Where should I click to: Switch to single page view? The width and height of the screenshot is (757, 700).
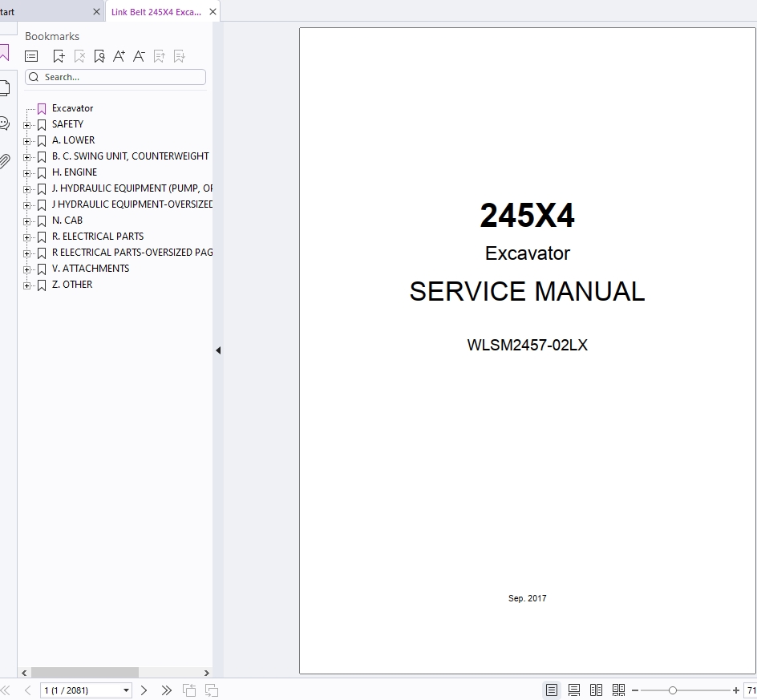[552, 690]
